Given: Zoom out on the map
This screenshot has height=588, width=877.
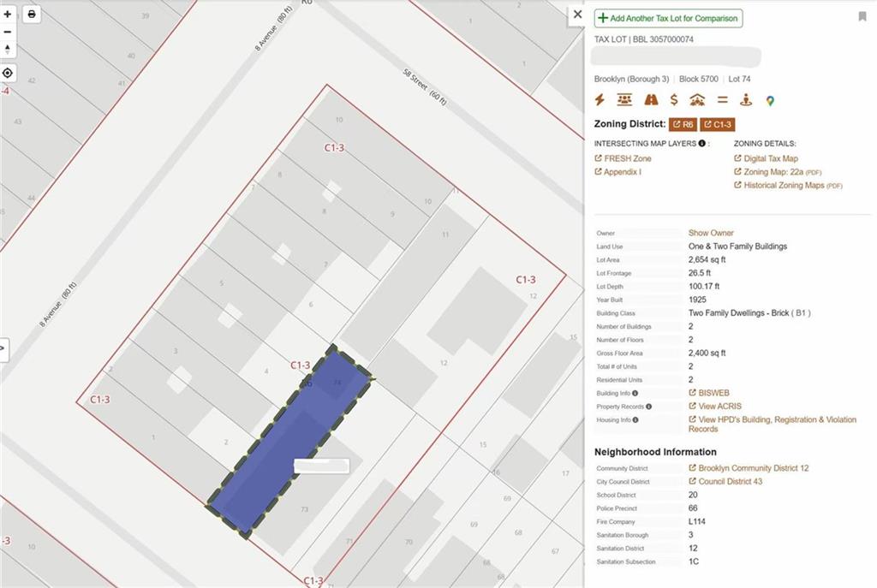Looking at the screenshot, I should click(x=7, y=32).
